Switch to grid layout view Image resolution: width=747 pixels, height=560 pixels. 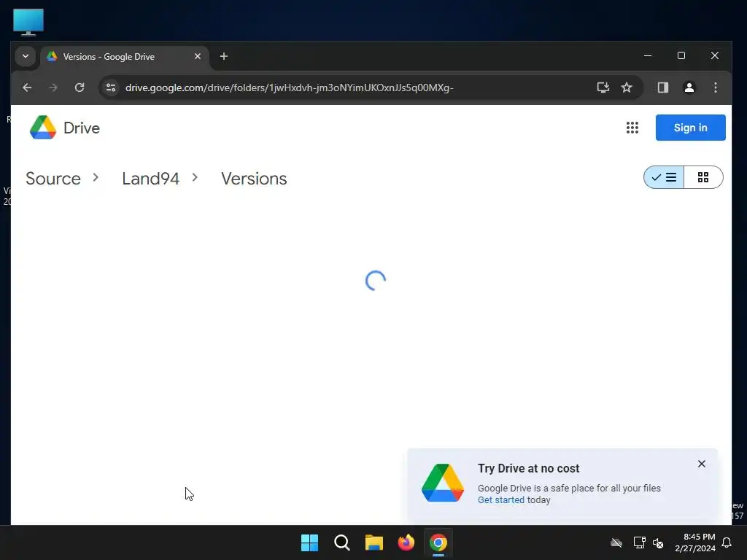pyautogui.click(x=703, y=178)
